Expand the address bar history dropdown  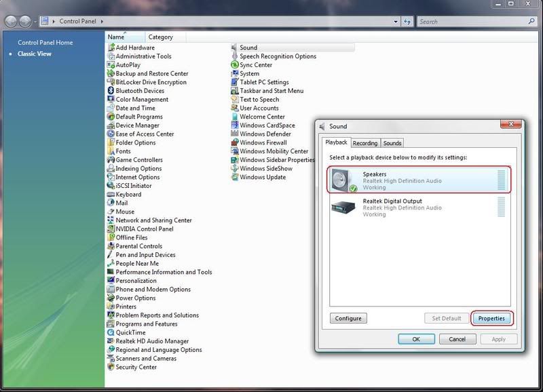(396, 22)
